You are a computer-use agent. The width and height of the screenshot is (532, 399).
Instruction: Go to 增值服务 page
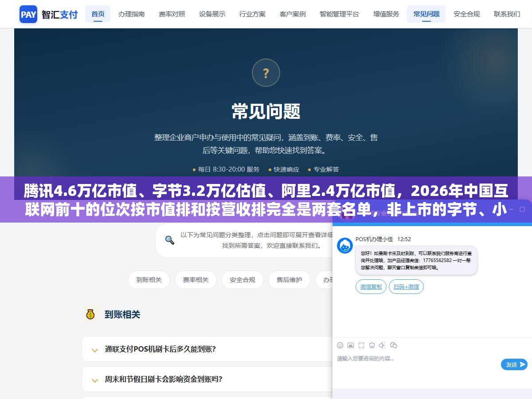(386, 14)
